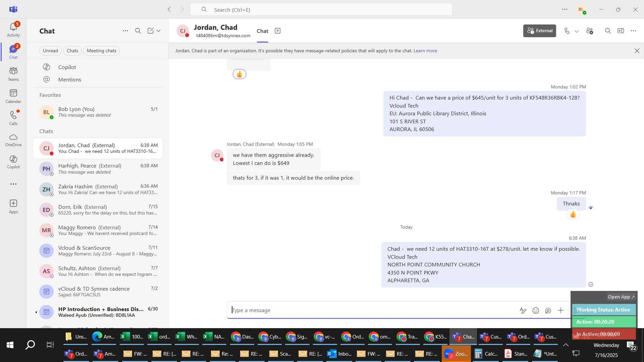Viewport: 644px width, 362px height.
Task: Filter chat list by Unread
Action: coord(50,51)
